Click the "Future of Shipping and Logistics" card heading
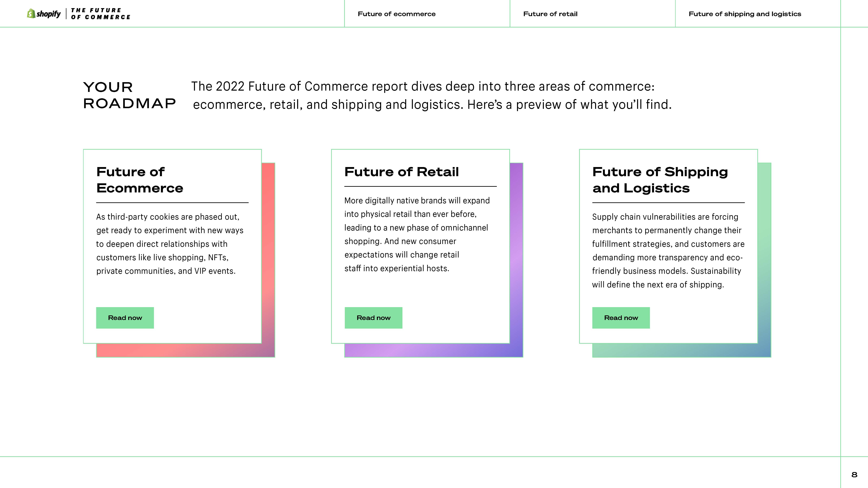 tap(660, 180)
